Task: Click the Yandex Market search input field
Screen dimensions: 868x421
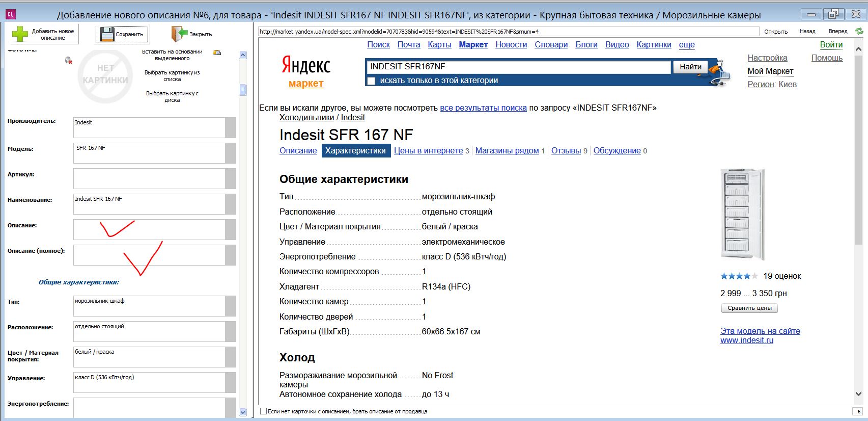Action: tap(518, 67)
